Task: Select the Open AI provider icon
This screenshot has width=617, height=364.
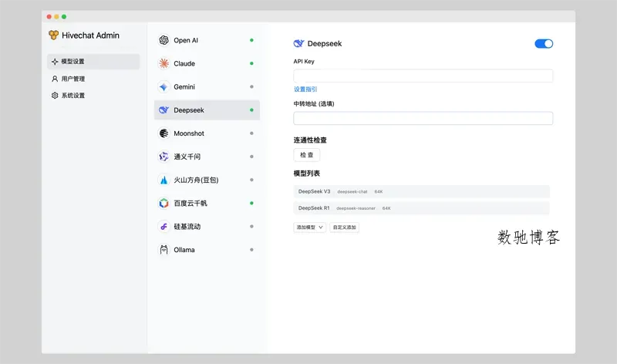Action: 164,40
